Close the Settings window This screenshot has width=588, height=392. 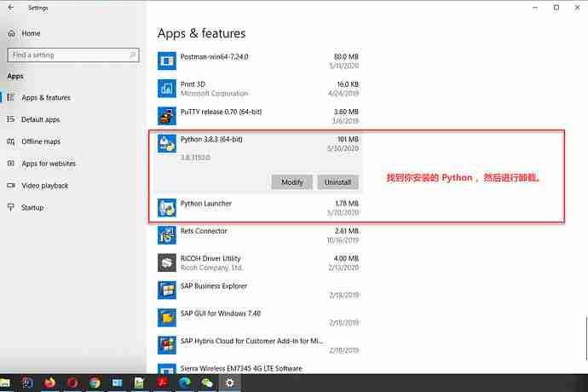click(577, 8)
